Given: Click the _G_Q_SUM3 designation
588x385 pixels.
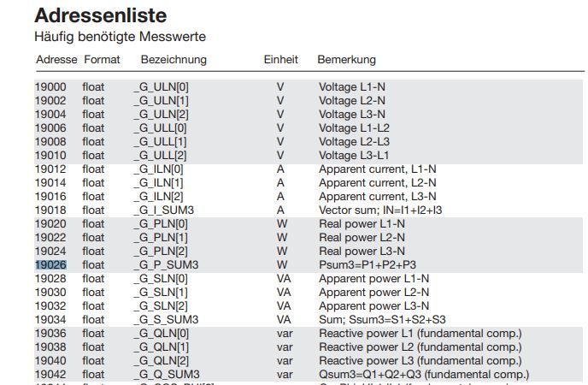Looking at the screenshot, I should point(167,375).
